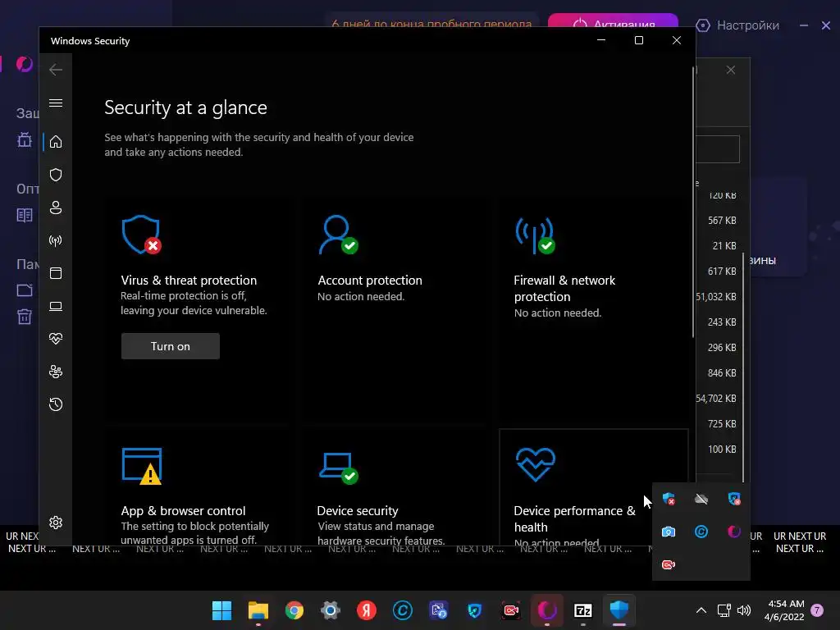
Task: Click purple crescent app in taskbar
Action: (x=547, y=610)
